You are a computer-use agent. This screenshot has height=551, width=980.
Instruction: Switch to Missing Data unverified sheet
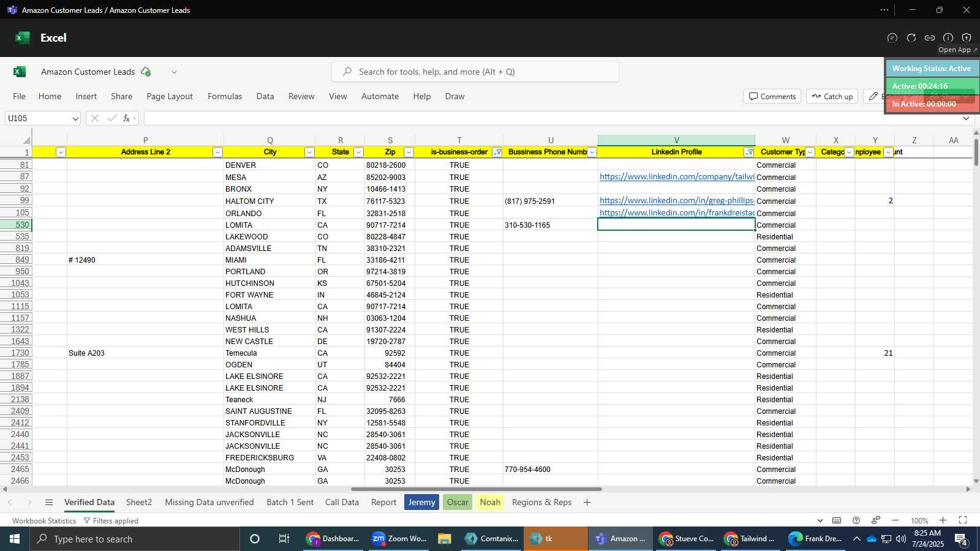(209, 503)
